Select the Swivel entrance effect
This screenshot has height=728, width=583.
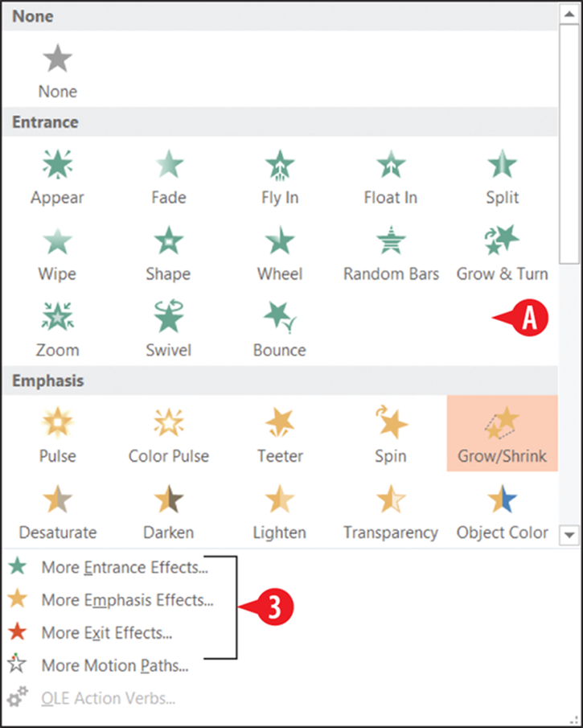pyautogui.click(x=169, y=330)
